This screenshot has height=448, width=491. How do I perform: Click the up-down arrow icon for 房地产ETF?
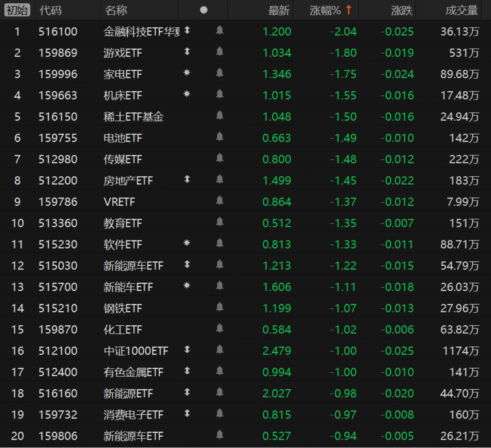[x=187, y=179]
